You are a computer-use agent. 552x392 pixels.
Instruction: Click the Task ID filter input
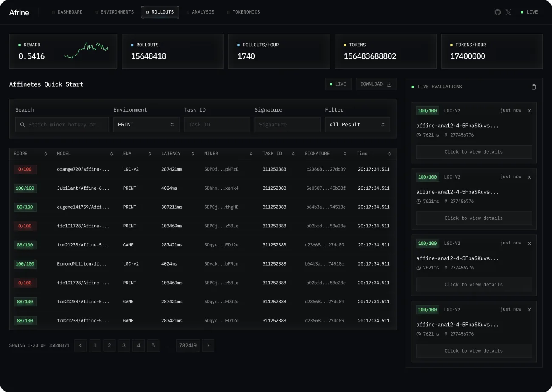point(217,125)
